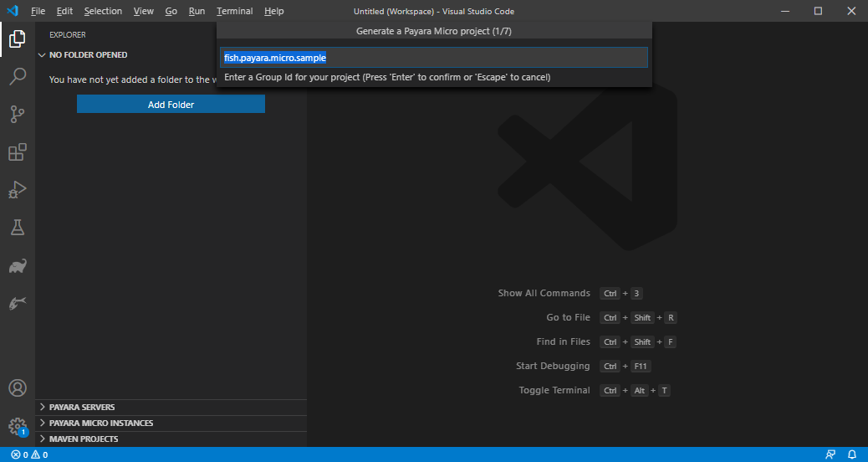Open the Gradle elephant icon view
868x462 pixels.
pos(17,266)
